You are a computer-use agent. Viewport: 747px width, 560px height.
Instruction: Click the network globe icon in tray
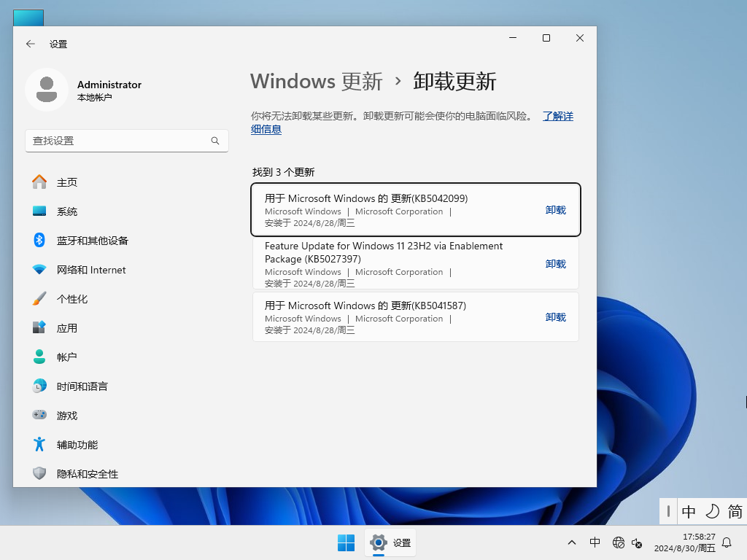[618, 542]
